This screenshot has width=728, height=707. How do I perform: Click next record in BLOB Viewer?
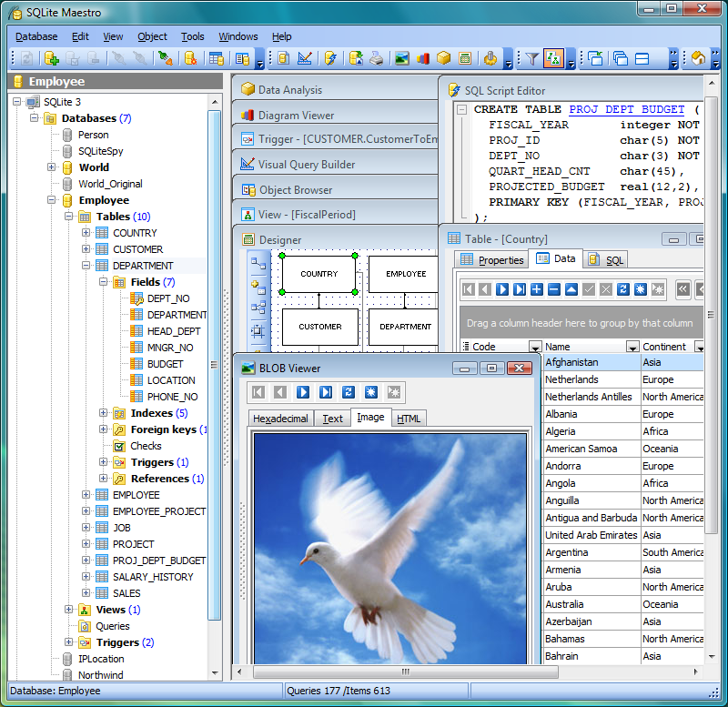(x=303, y=392)
